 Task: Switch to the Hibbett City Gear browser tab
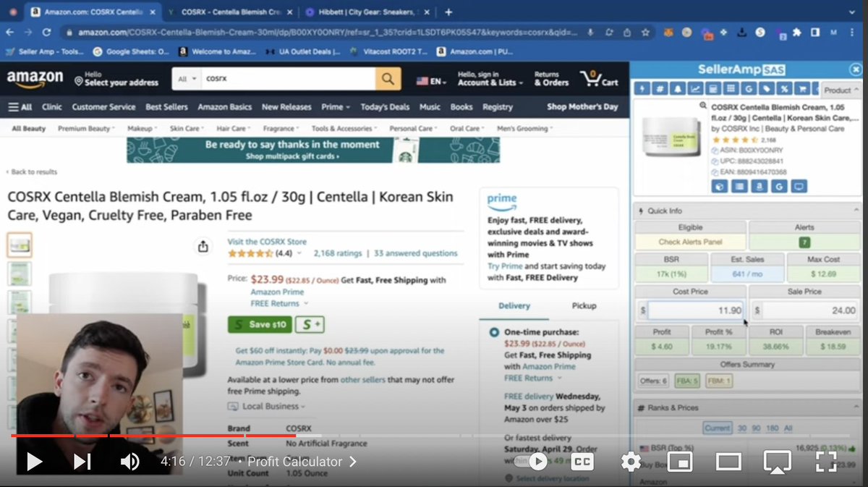pyautogui.click(x=367, y=12)
